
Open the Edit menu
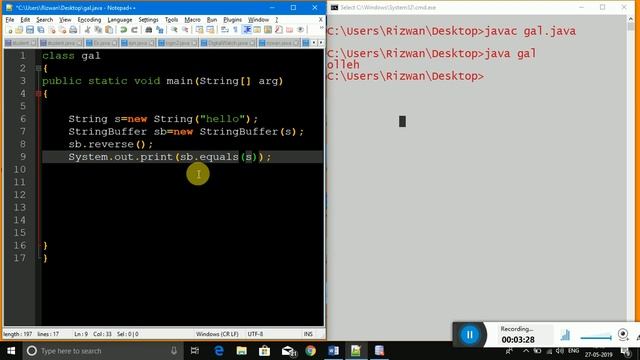[25, 20]
